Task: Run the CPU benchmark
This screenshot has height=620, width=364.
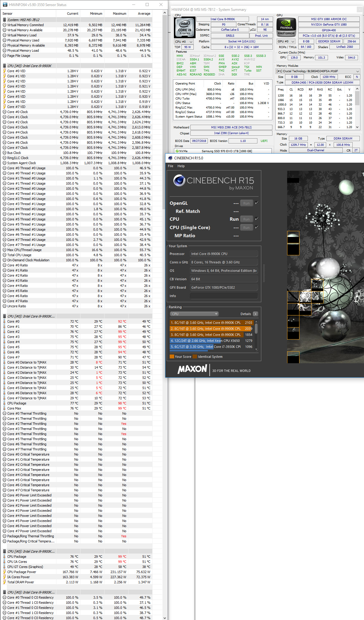Action: click(x=246, y=219)
